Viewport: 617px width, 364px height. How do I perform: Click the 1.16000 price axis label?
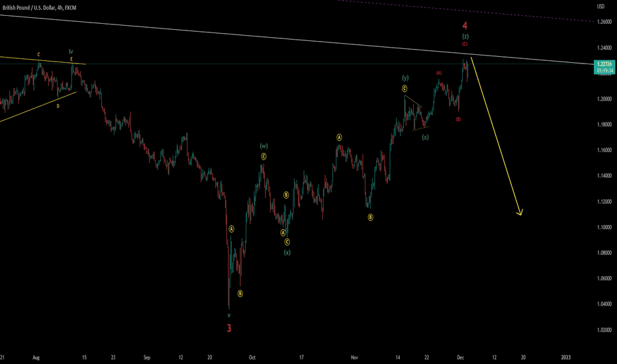(604, 150)
